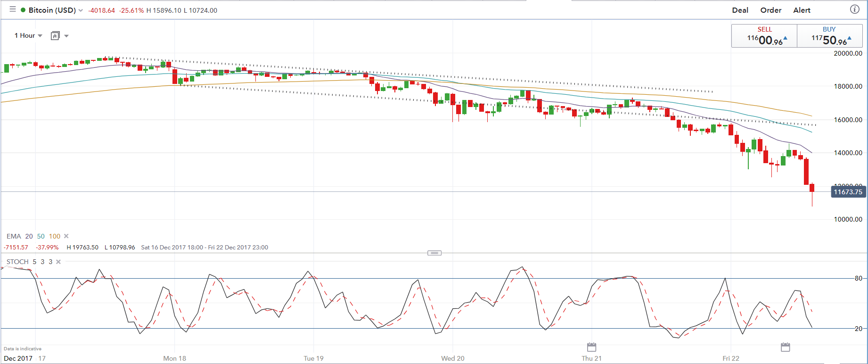
Task: Click the EMA indicator label
Action: click(x=14, y=236)
